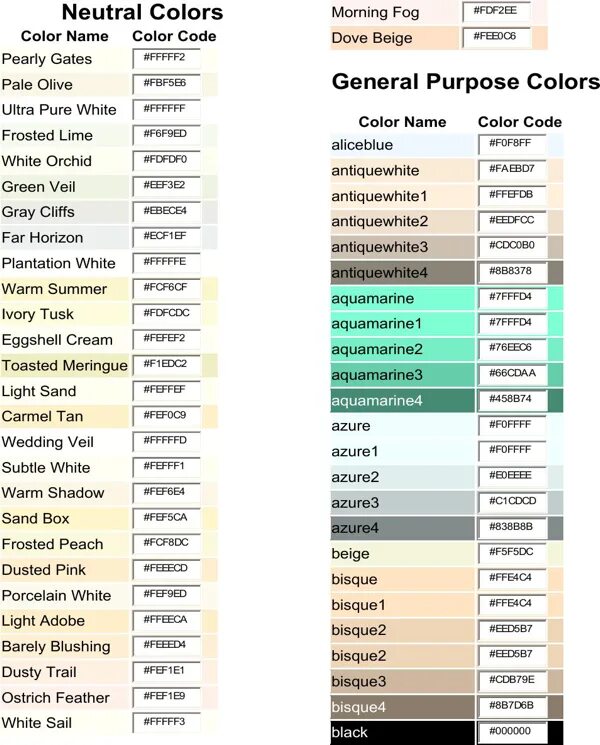Select the White Sail code field #FFFFF3
Viewport: 600px width, 745px height.
tap(166, 723)
